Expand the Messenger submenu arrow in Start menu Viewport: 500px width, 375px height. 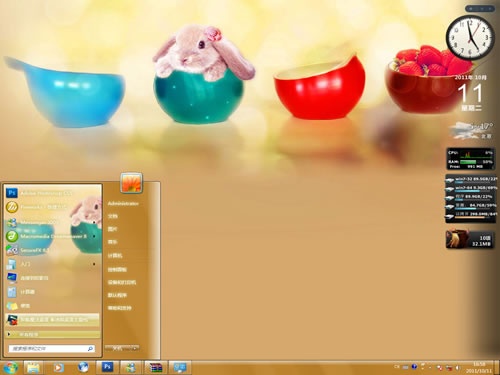94,222
